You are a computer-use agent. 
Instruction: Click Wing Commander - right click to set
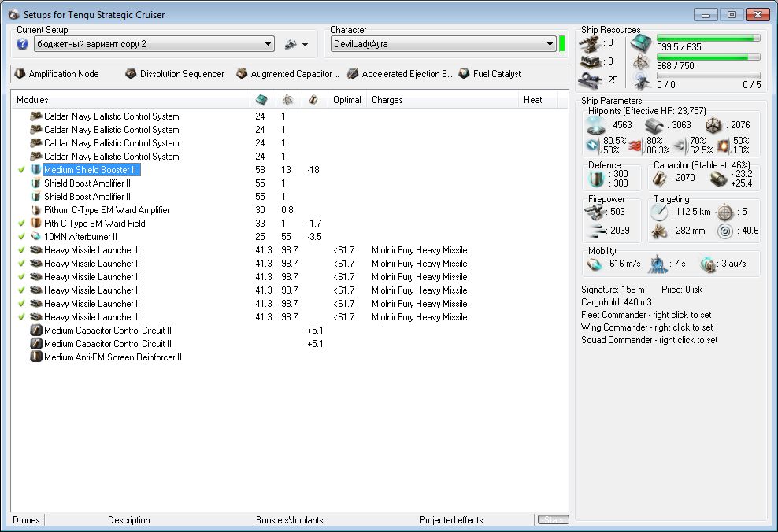pos(647,327)
